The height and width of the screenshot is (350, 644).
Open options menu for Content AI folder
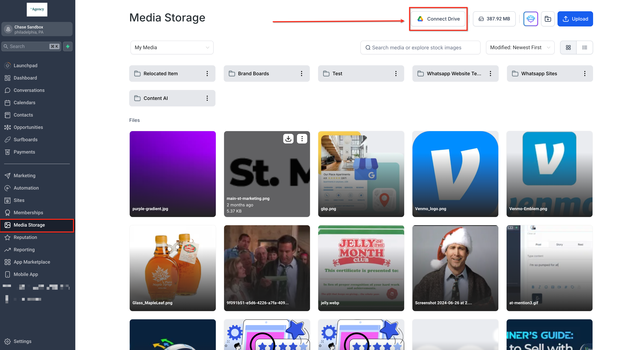(x=207, y=98)
